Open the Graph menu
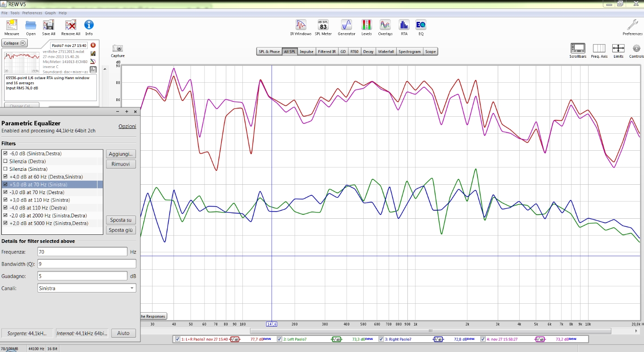644x352 pixels. click(x=50, y=13)
